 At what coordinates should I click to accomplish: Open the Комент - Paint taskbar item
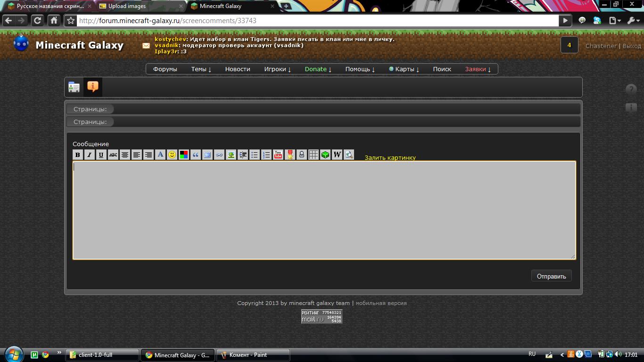[x=253, y=355]
